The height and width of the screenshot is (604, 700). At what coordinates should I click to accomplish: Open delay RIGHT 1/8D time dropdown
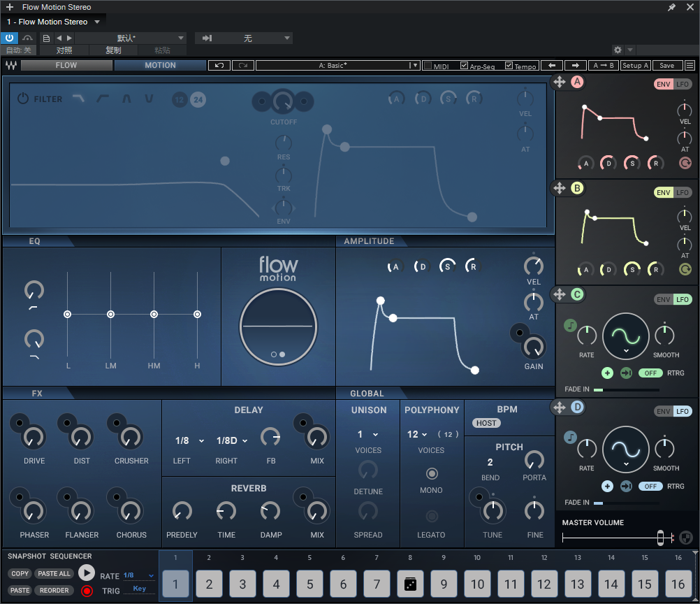point(232,440)
